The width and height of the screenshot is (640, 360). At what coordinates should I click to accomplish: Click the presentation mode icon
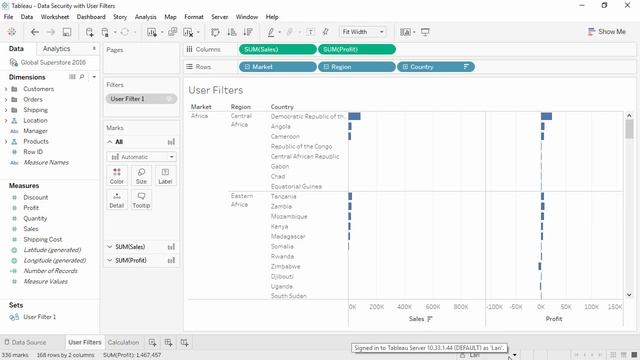425,32
